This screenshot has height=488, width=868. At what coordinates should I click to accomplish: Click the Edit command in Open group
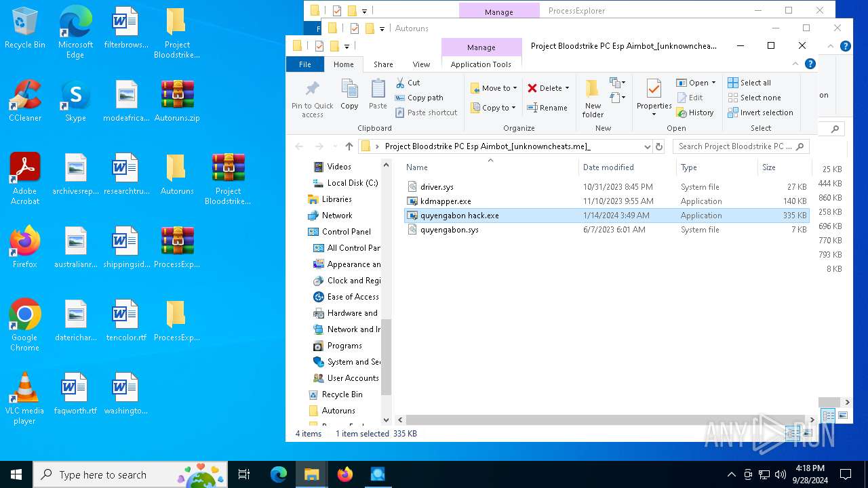(x=690, y=98)
